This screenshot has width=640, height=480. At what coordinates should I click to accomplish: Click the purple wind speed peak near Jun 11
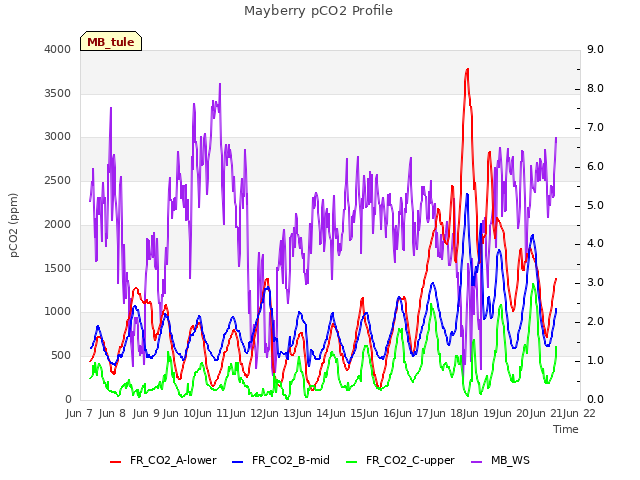click(x=220, y=84)
